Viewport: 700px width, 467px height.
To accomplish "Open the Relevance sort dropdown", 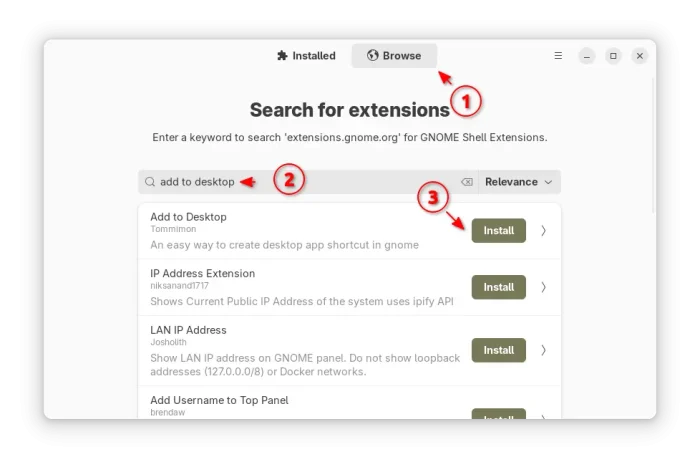I will click(x=519, y=182).
